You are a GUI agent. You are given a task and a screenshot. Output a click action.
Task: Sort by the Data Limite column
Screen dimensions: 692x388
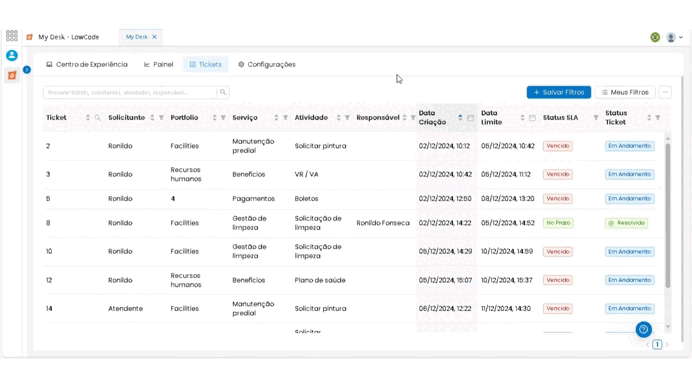523,117
